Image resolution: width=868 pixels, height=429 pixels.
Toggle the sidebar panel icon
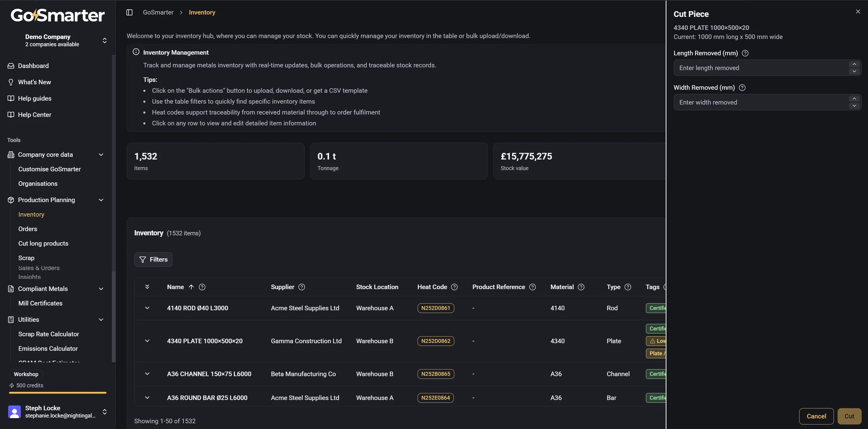(129, 12)
